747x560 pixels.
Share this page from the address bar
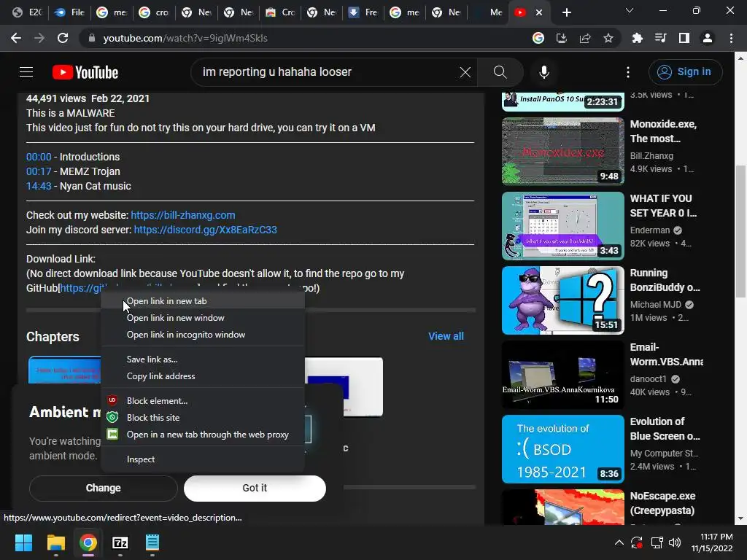(585, 38)
